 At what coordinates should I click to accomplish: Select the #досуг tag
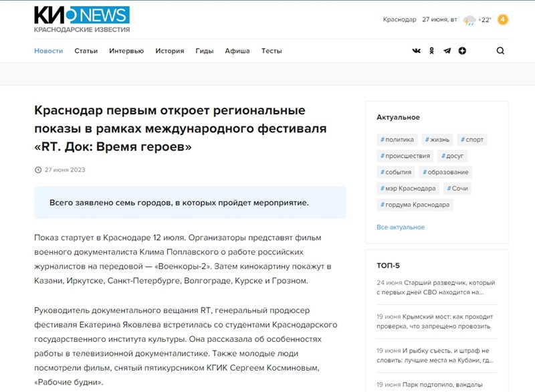coord(453,156)
